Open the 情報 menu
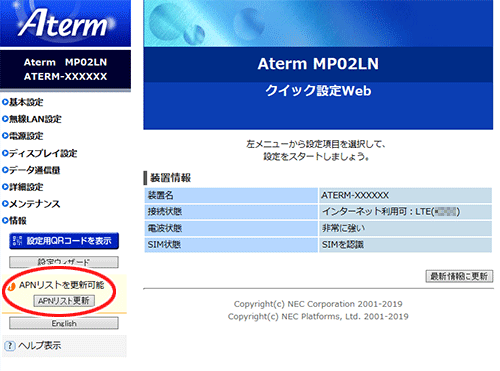The width and height of the screenshot is (500, 371). [18, 221]
